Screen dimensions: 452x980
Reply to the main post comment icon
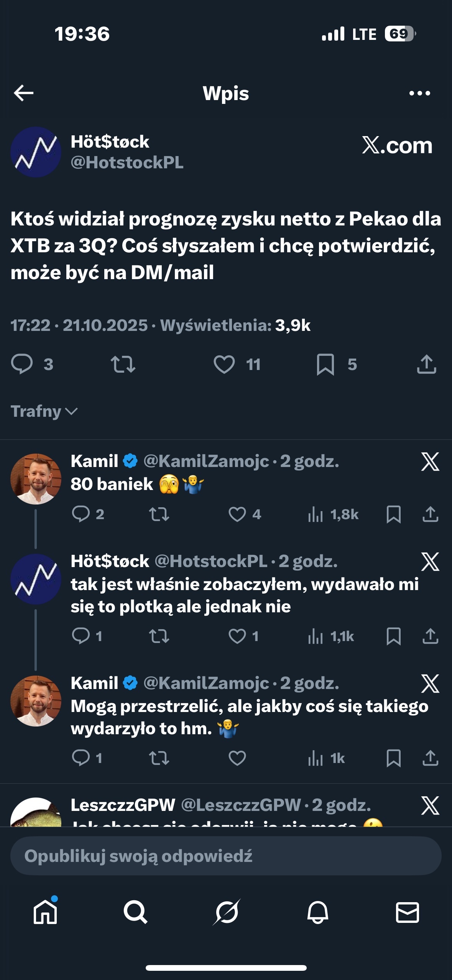tap(22, 364)
